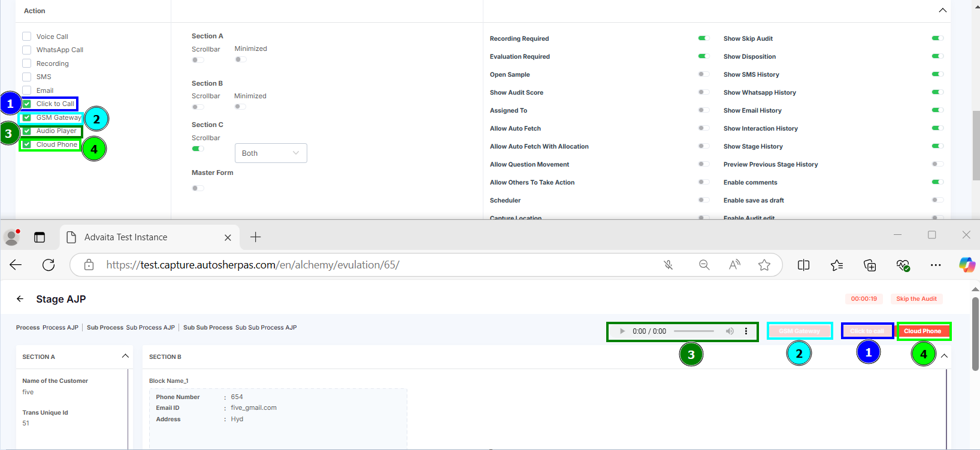Viewport: 980px width, 450px height.
Task: Uncheck the Click to Call checkbox
Action: (x=26, y=104)
